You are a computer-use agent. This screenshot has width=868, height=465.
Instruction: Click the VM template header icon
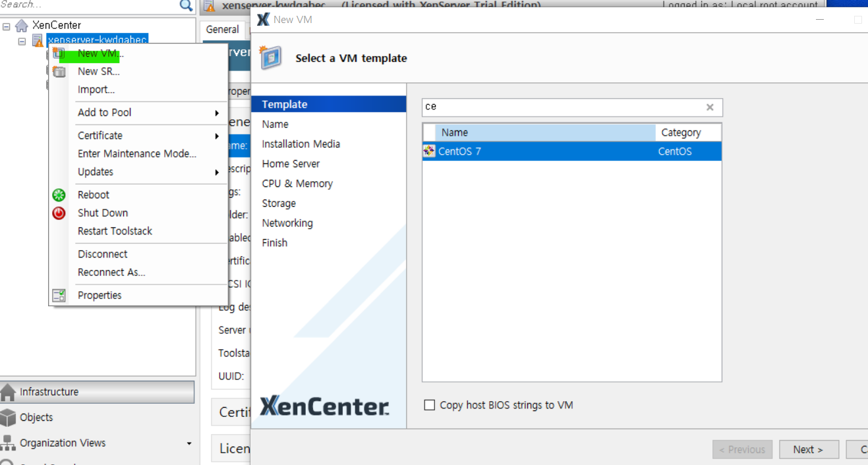tap(271, 57)
